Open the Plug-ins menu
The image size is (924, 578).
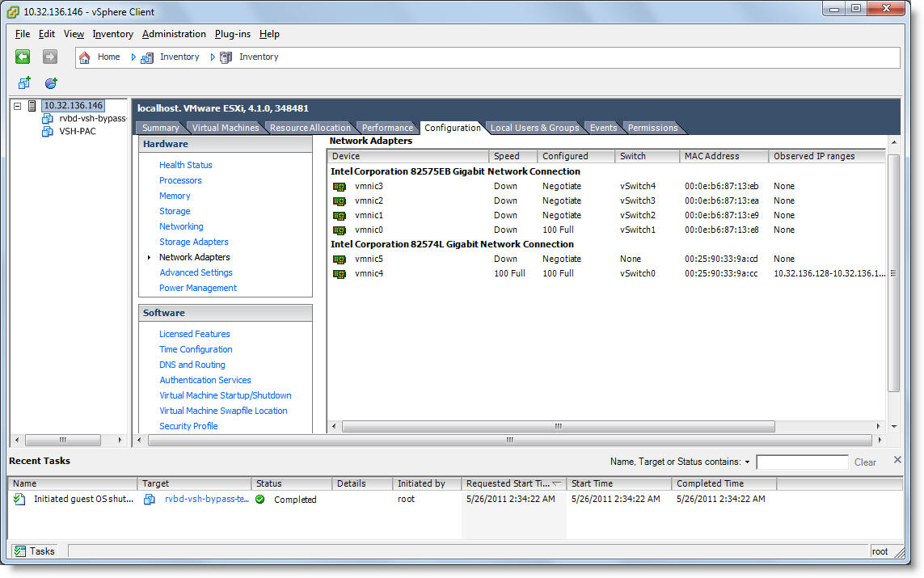pos(232,34)
